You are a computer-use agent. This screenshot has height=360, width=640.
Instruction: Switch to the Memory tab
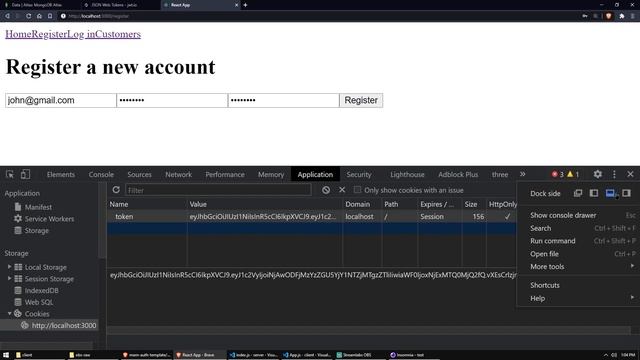pos(271,174)
